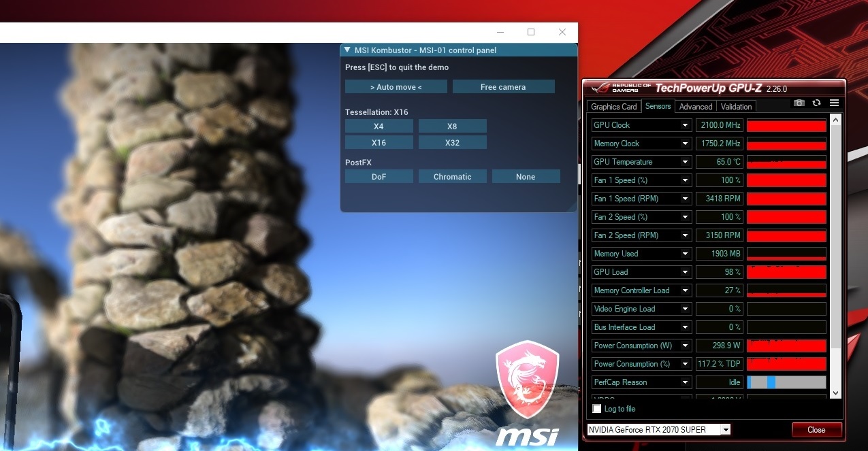The width and height of the screenshot is (868, 451).
Task: Click the 1750.2 MHz memory clock value
Action: 719,144
